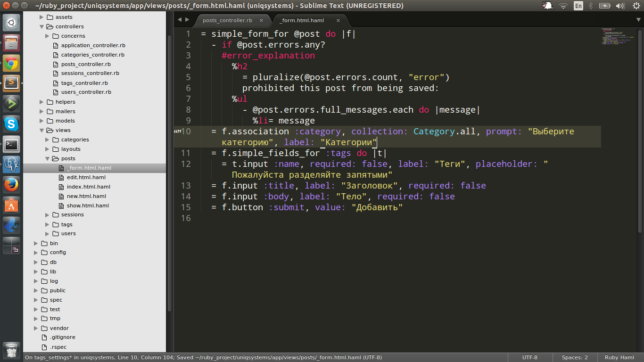Open sound volume indicator
This screenshot has height=362, width=644.
621,6
